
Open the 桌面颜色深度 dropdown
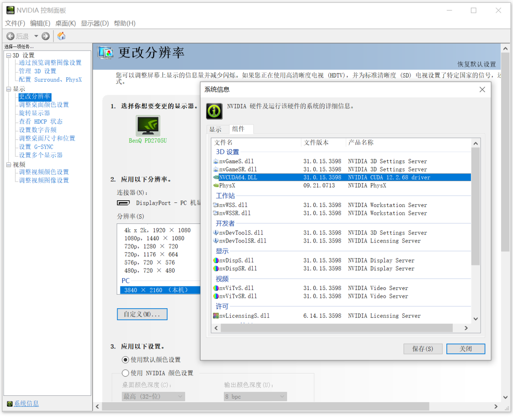pyautogui.click(x=153, y=397)
